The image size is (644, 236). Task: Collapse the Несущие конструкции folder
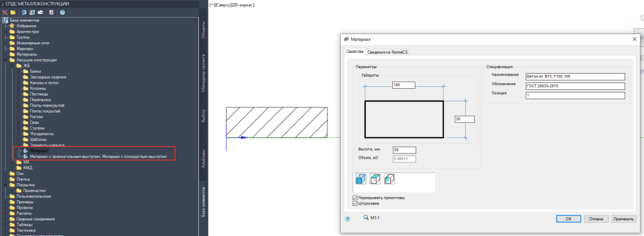pos(6,60)
